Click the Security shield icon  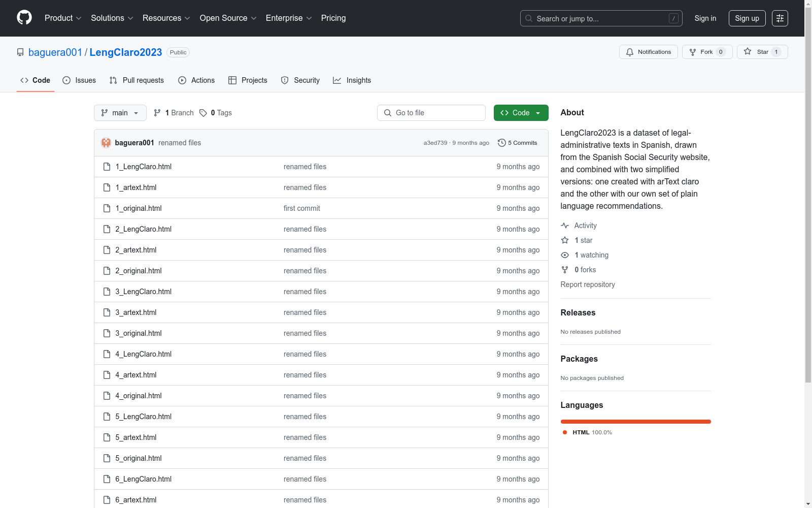point(285,80)
